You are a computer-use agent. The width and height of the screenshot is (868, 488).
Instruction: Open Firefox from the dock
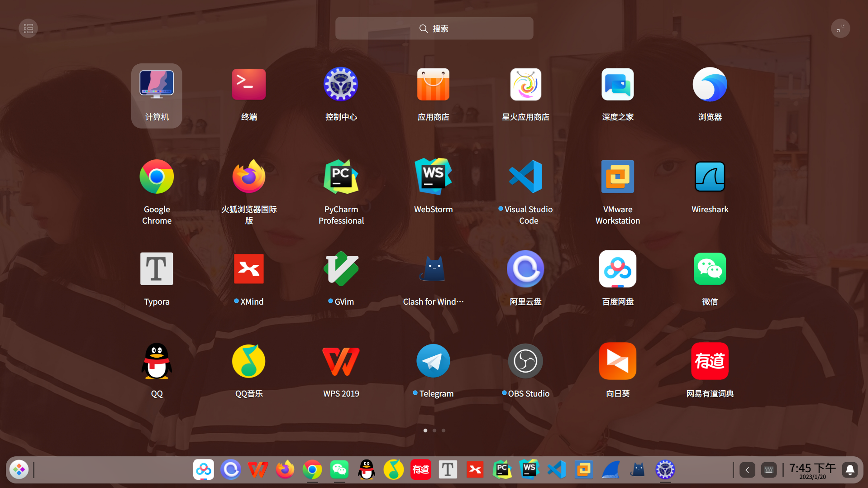[285, 470]
